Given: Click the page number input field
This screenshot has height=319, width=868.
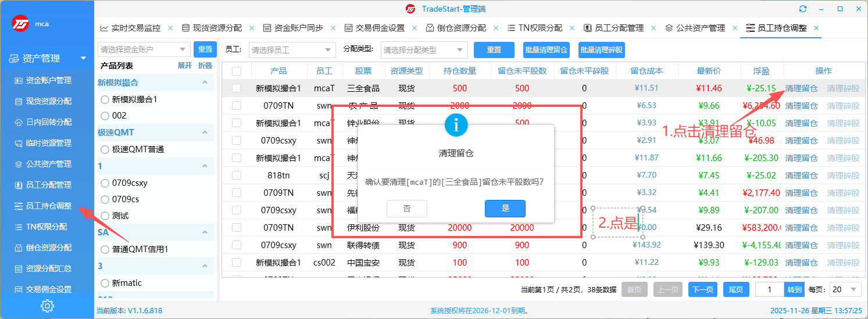Looking at the screenshot, I should point(770,289).
